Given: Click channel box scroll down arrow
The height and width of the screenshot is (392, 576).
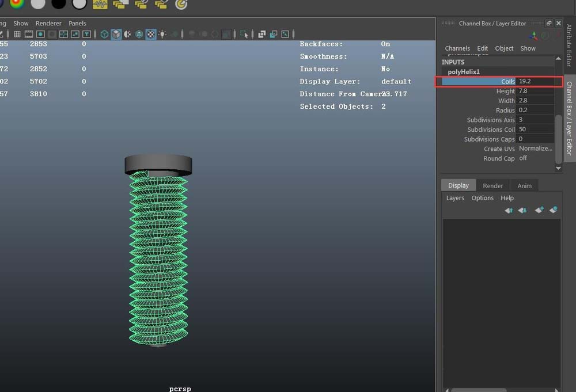Looking at the screenshot, I should click(x=558, y=168).
